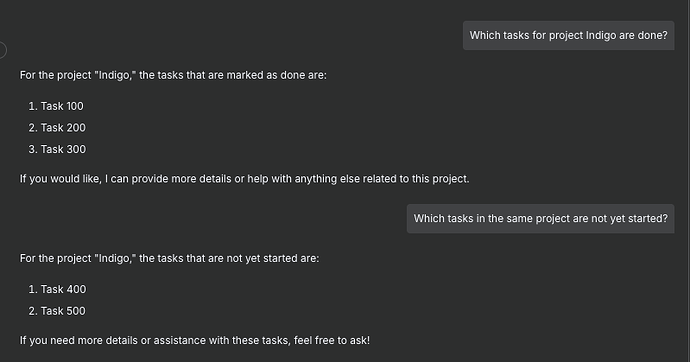Screen dimensions: 690x362
Task: Click the 'not yet started are' intro sentence
Action: point(169,258)
